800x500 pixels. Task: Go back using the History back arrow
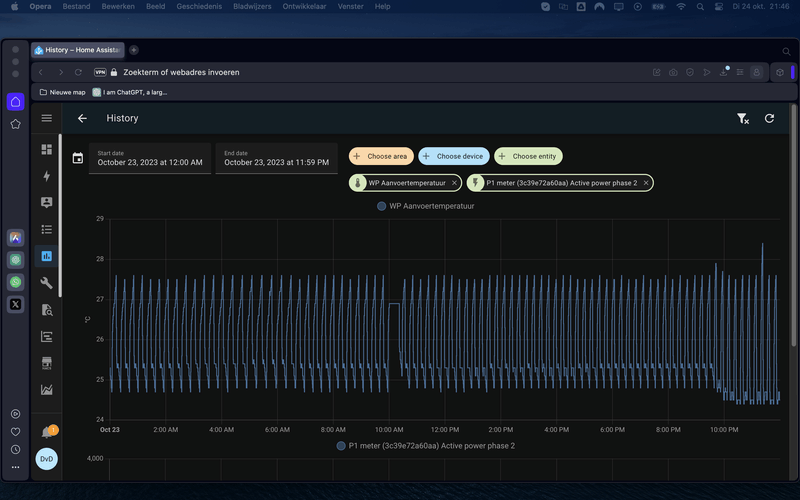[x=82, y=118]
